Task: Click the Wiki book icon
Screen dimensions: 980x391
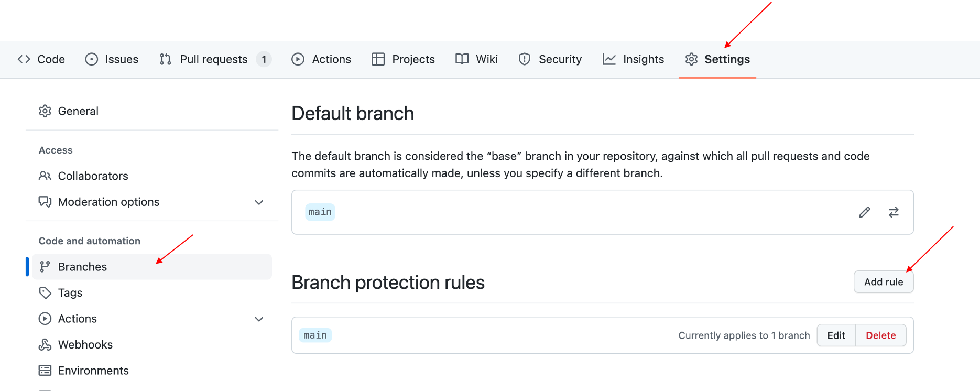Action: point(462,59)
